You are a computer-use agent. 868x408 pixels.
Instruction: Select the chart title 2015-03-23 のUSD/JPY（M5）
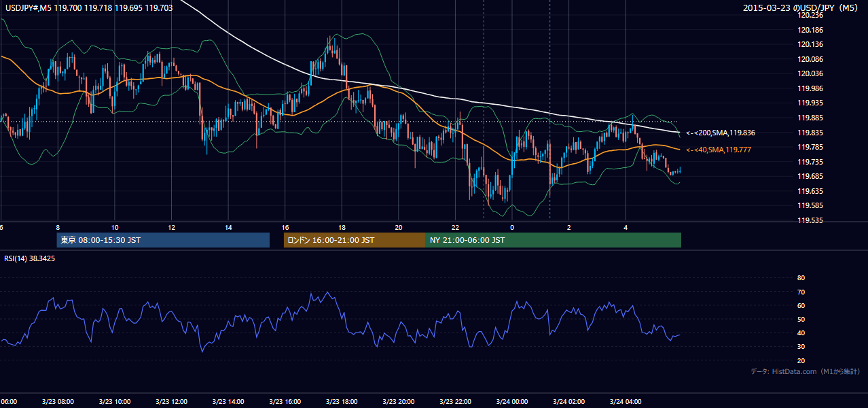point(802,8)
